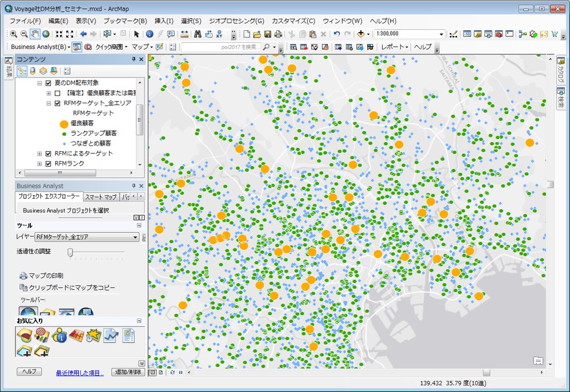Uncheck the 夏のDM配布対象 group layer

pos(49,83)
